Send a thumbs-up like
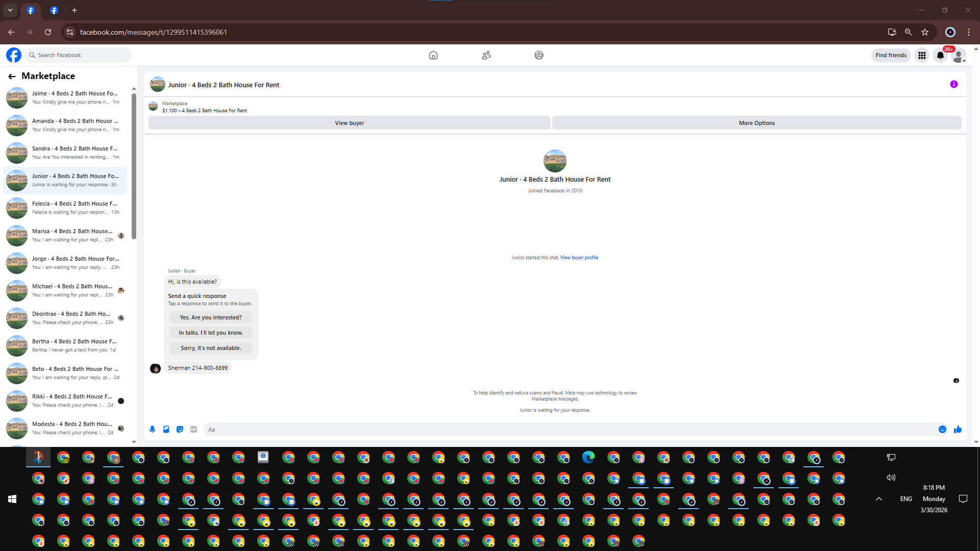980x551 pixels. point(958,430)
